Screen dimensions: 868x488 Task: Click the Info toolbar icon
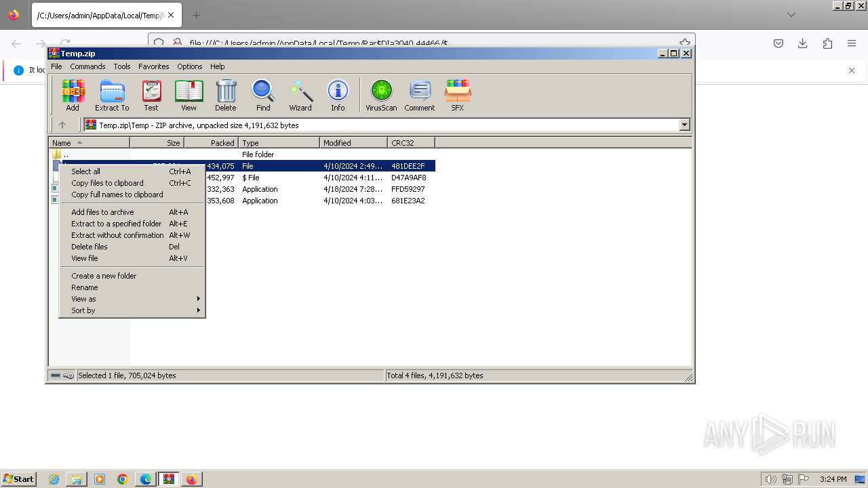[x=338, y=95]
